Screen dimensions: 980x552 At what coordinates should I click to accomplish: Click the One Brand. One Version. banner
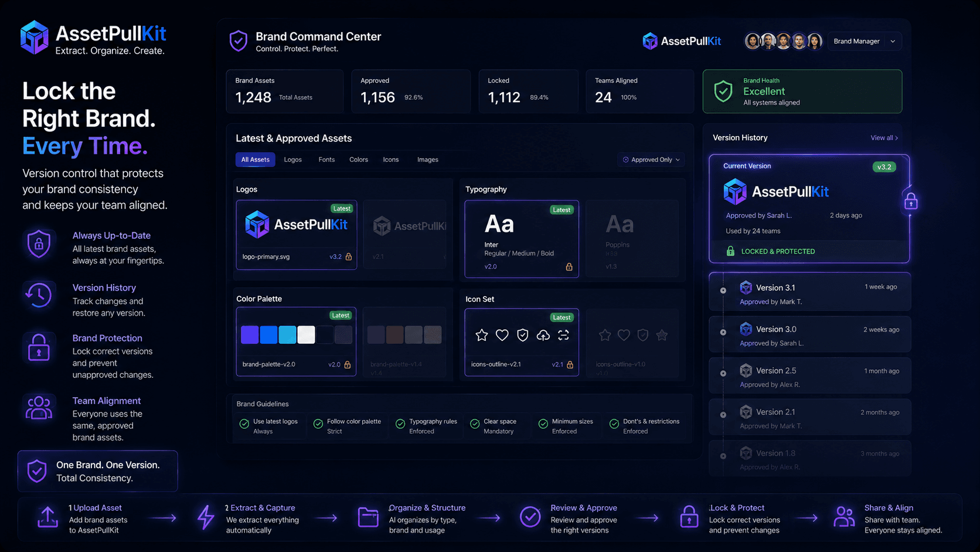[98, 471]
